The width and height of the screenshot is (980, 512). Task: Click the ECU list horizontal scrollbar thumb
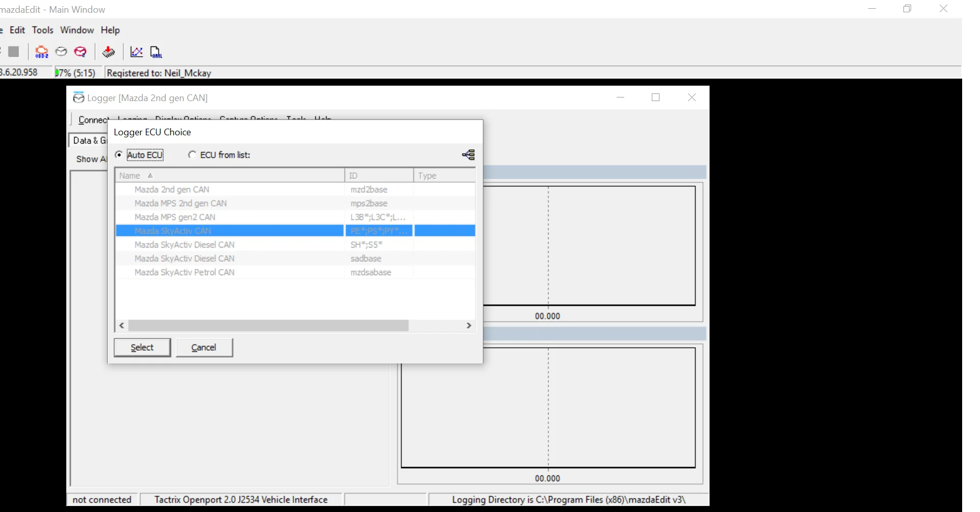(x=268, y=326)
